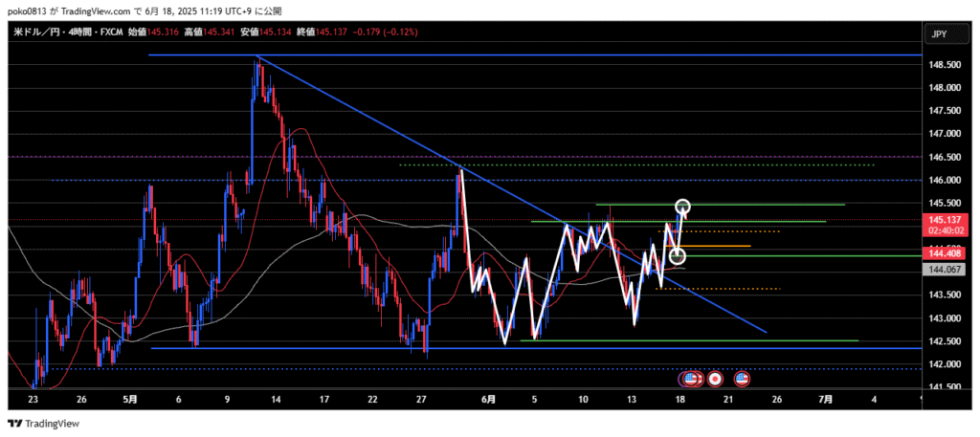The width and height of the screenshot is (980, 437).
Task: Select the lower white circle marker on chart
Action: coord(678,255)
